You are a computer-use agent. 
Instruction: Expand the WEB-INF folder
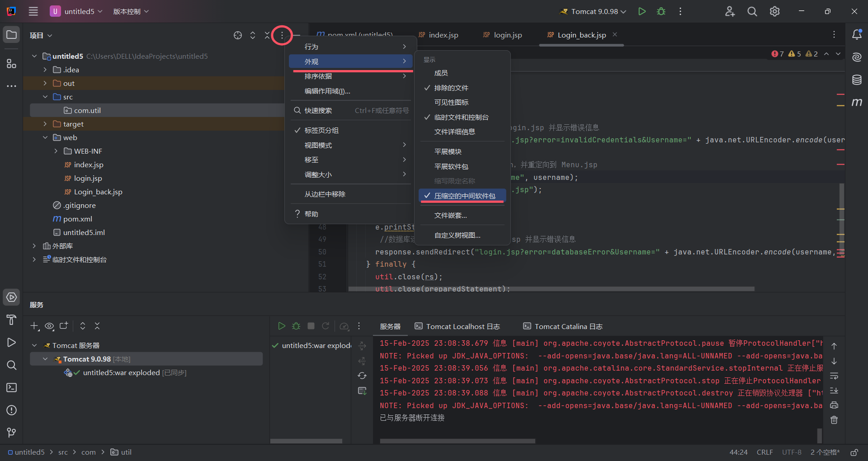pyautogui.click(x=56, y=151)
